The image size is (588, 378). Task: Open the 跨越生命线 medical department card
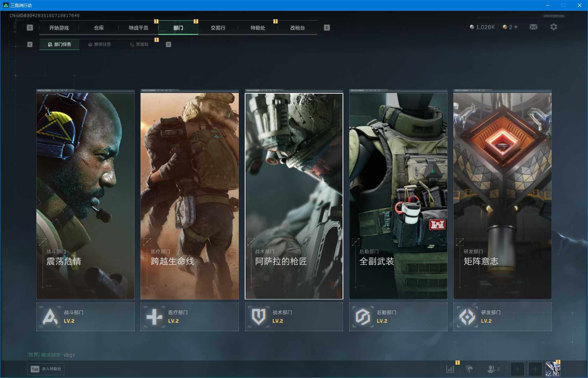click(189, 196)
